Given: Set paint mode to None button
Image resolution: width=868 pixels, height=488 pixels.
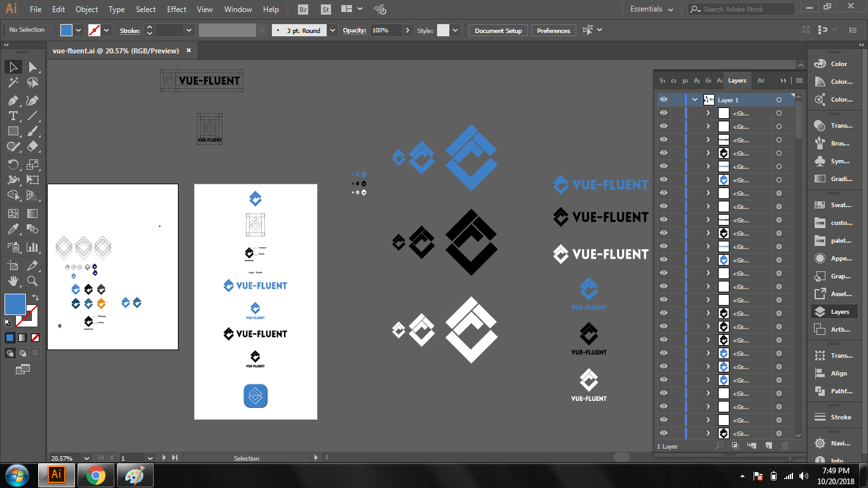Looking at the screenshot, I should pos(36,337).
